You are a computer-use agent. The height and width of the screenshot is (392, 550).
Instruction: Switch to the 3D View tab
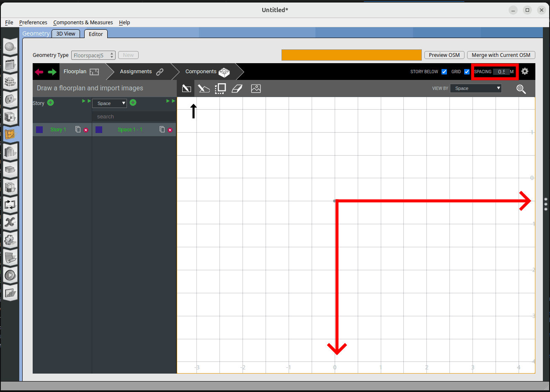tap(66, 34)
